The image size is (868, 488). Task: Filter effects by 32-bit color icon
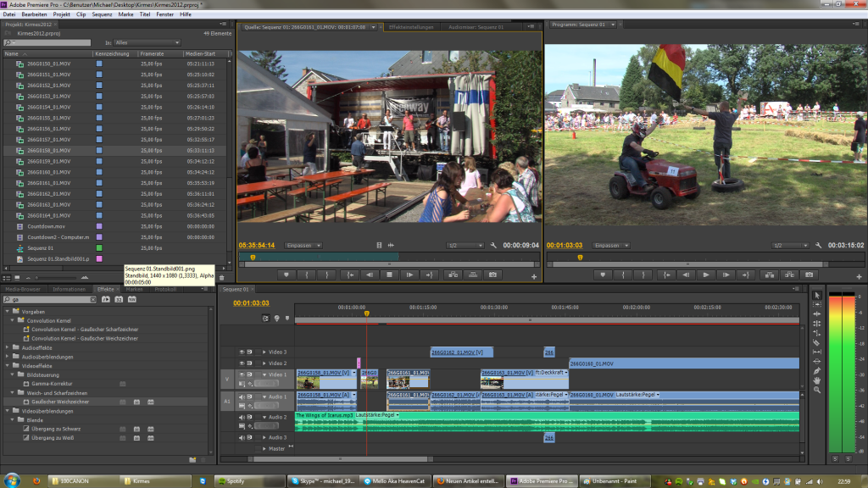119,299
